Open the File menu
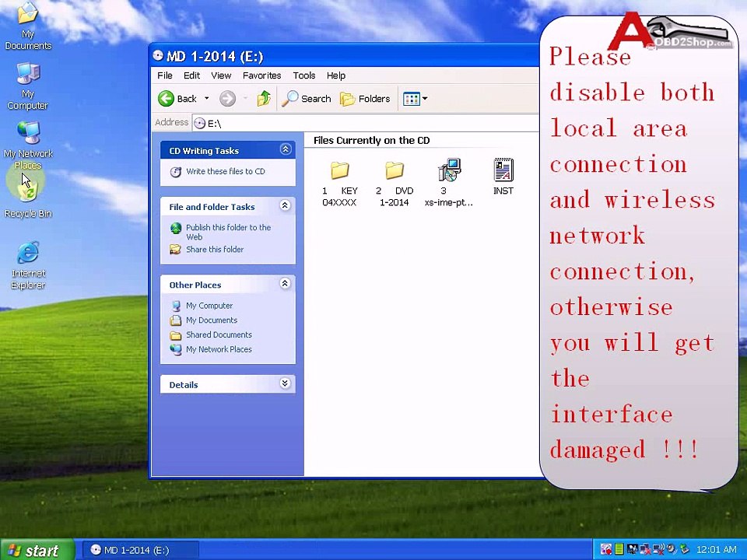 tap(165, 75)
